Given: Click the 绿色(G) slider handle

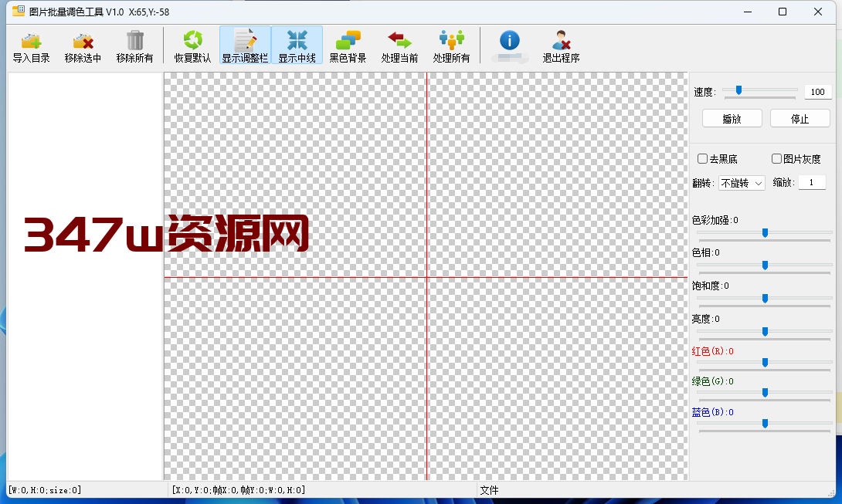Looking at the screenshot, I should pyautogui.click(x=766, y=393).
